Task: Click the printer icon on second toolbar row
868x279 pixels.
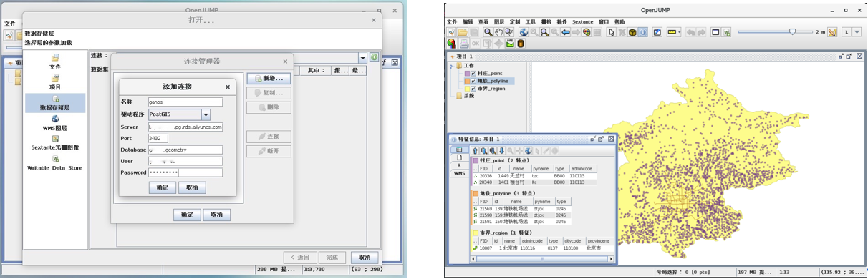Action: pos(464,44)
